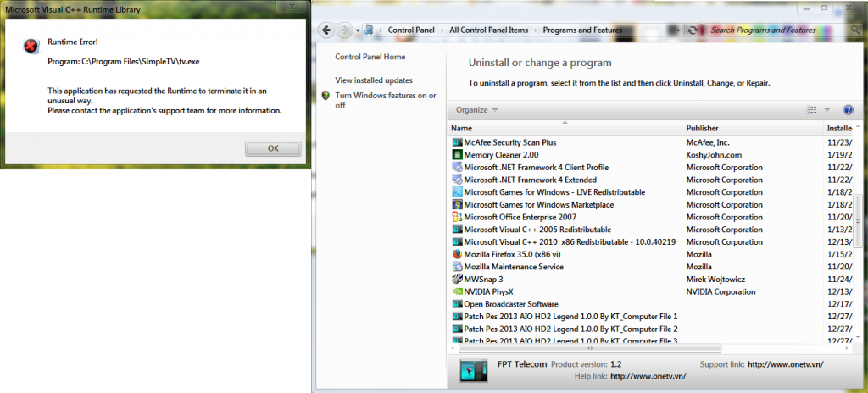Sort by the Name column header

click(565, 128)
